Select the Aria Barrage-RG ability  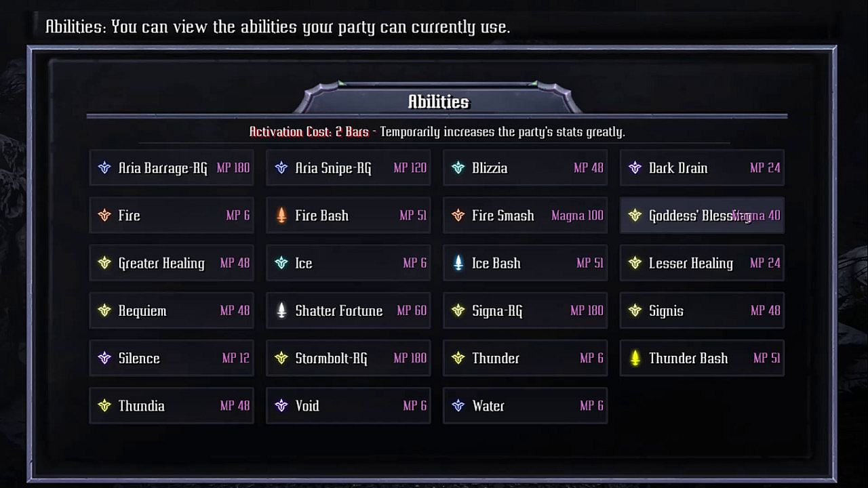(172, 168)
